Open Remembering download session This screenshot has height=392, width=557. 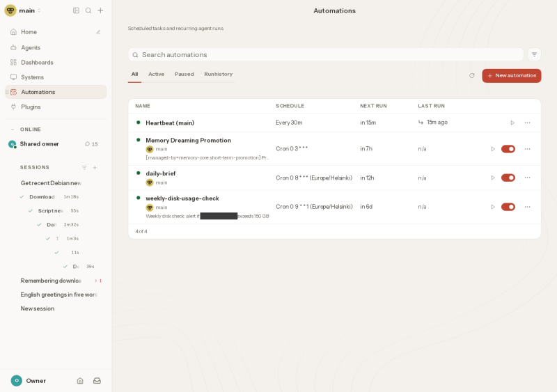[x=51, y=281]
